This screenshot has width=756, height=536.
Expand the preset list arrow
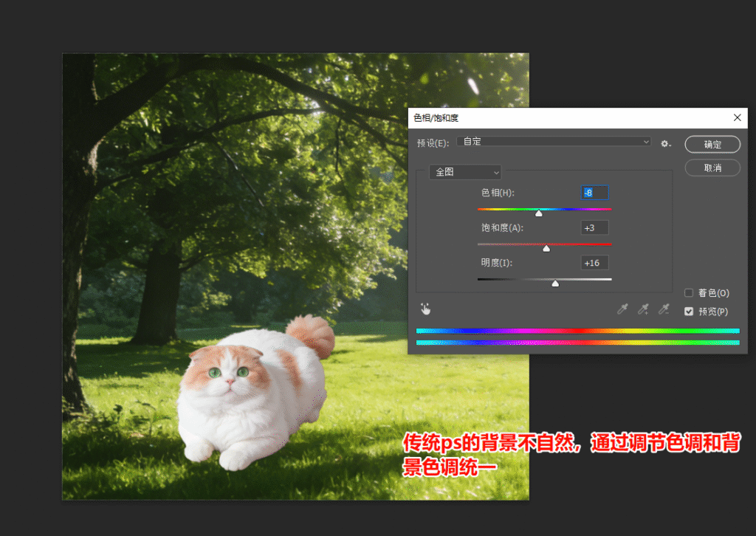646,141
